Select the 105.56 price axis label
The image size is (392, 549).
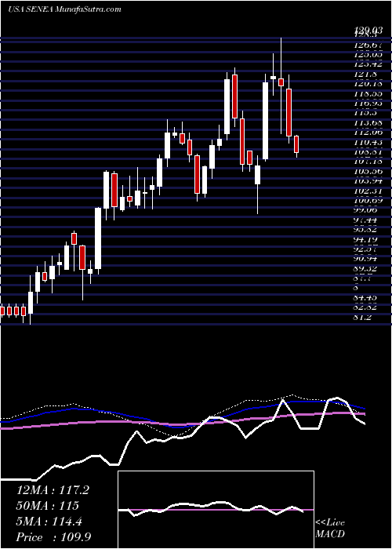[368, 172]
